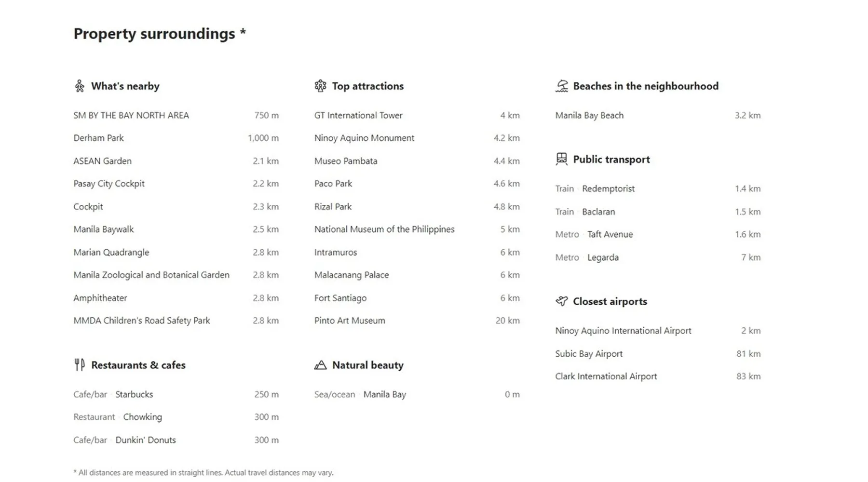Click the airplane icon beside Closest airports

pyautogui.click(x=561, y=301)
